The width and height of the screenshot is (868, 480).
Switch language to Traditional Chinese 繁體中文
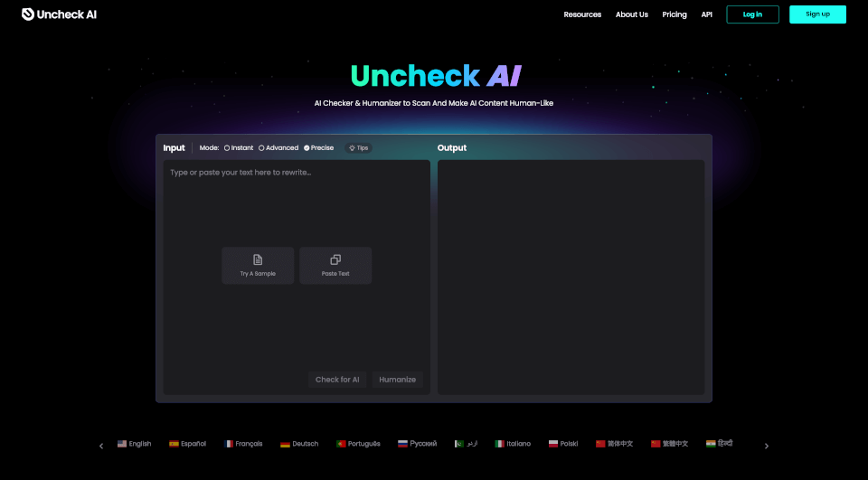[x=670, y=444]
